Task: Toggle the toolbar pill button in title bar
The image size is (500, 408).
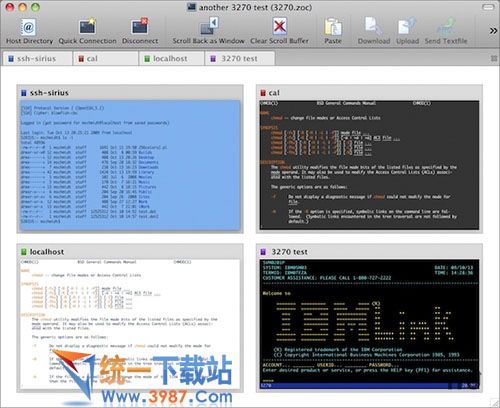Action: (x=488, y=7)
